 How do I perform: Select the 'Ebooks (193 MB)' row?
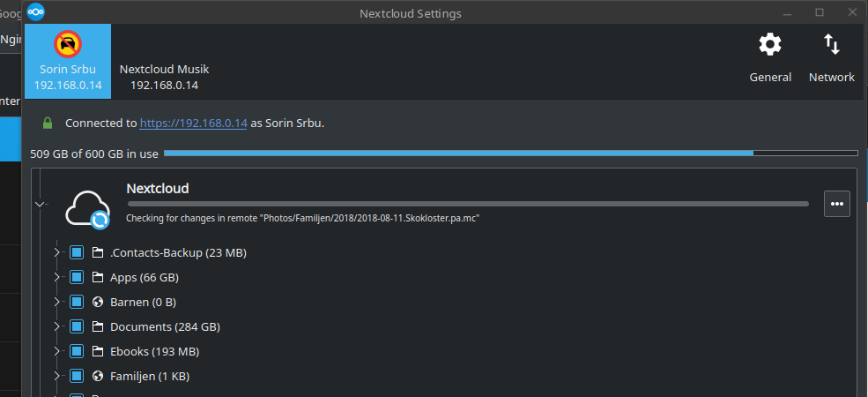[x=154, y=351]
